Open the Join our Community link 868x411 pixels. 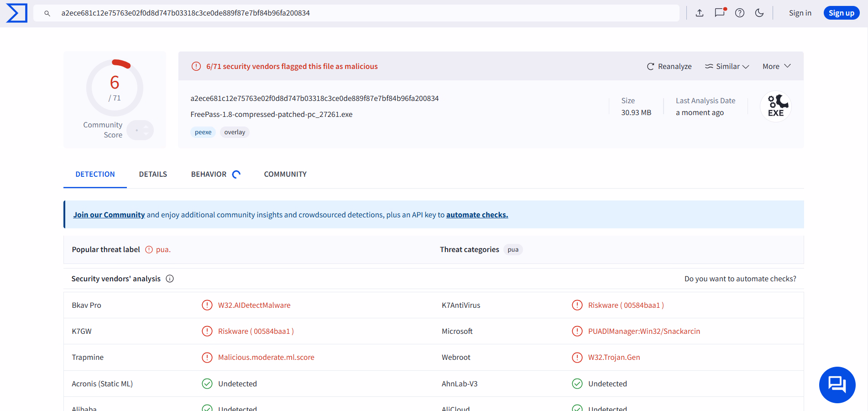tap(109, 215)
